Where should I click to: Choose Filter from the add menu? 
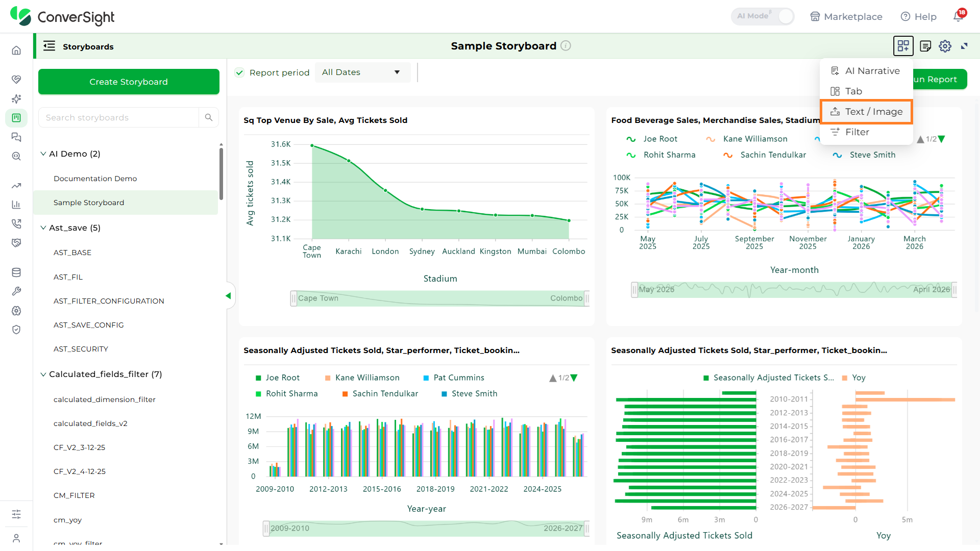pos(866,132)
